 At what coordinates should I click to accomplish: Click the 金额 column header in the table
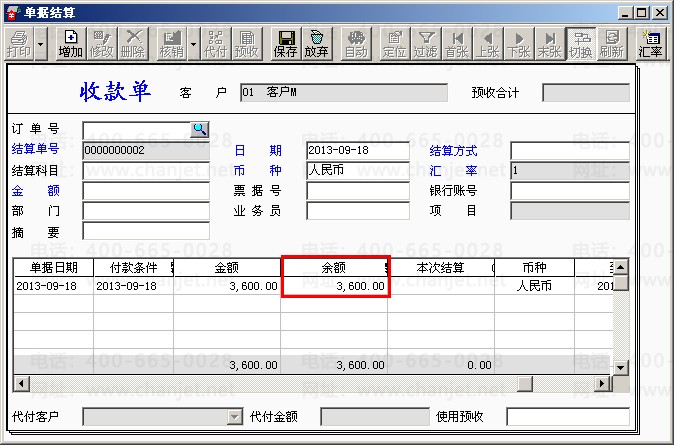pos(227,268)
